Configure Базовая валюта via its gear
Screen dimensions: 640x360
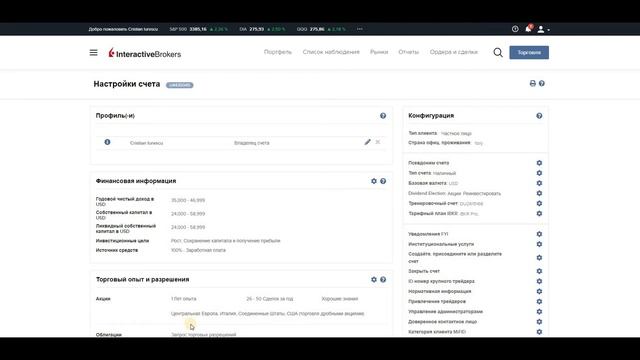[x=539, y=183]
